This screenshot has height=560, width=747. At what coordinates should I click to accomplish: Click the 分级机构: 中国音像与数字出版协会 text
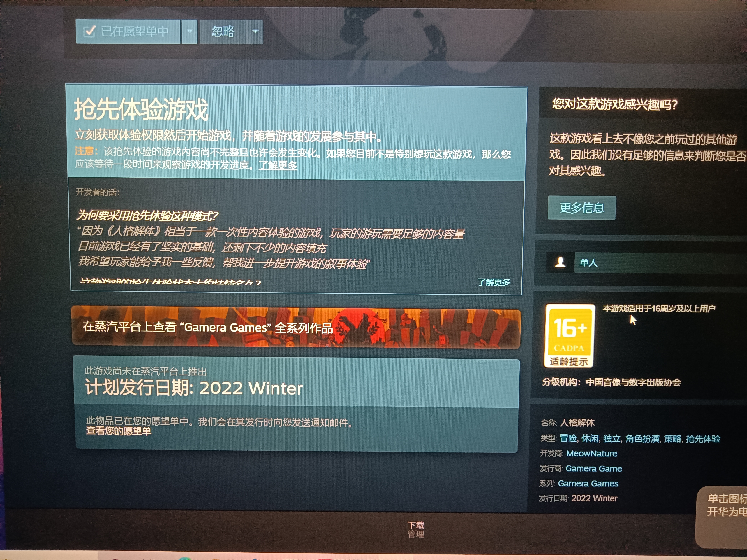(x=612, y=382)
